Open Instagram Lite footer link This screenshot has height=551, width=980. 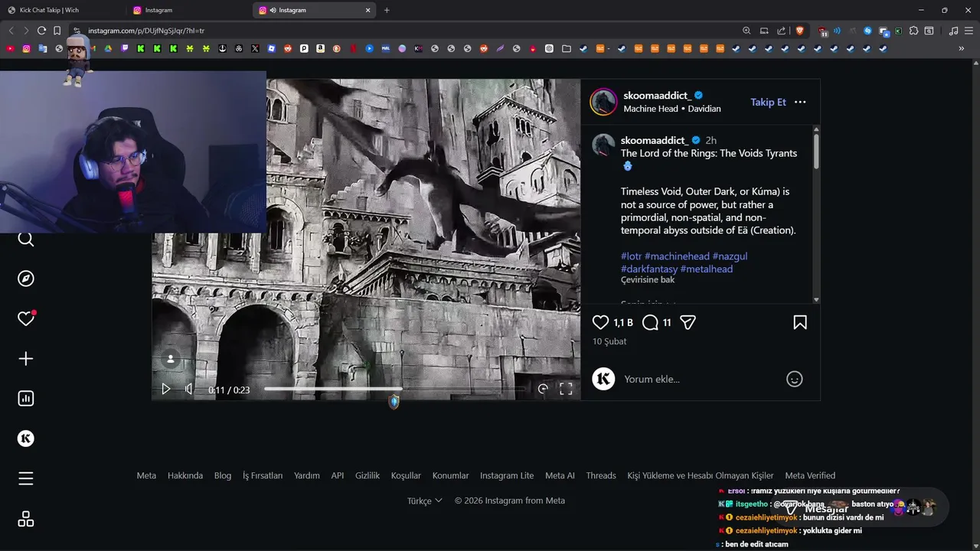(507, 475)
